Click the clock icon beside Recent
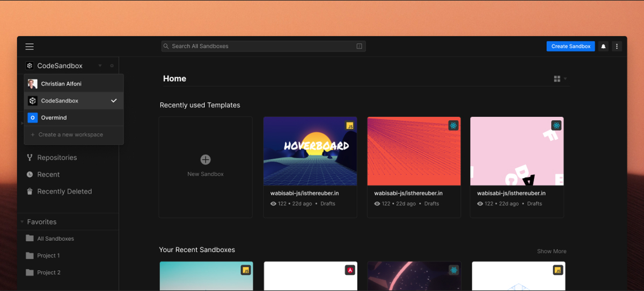The width and height of the screenshot is (644, 291). [30, 174]
